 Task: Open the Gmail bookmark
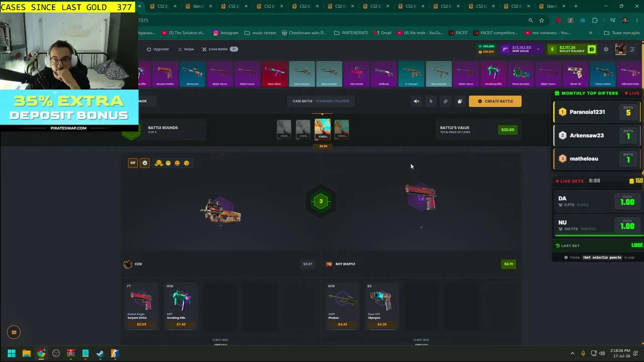[x=382, y=33]
